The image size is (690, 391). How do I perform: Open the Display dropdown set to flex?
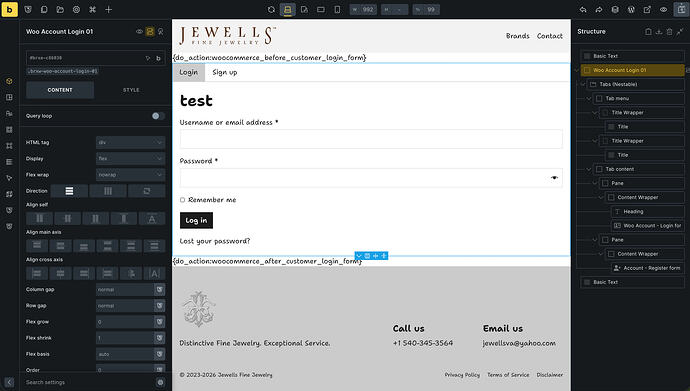[x=130, y=158]
